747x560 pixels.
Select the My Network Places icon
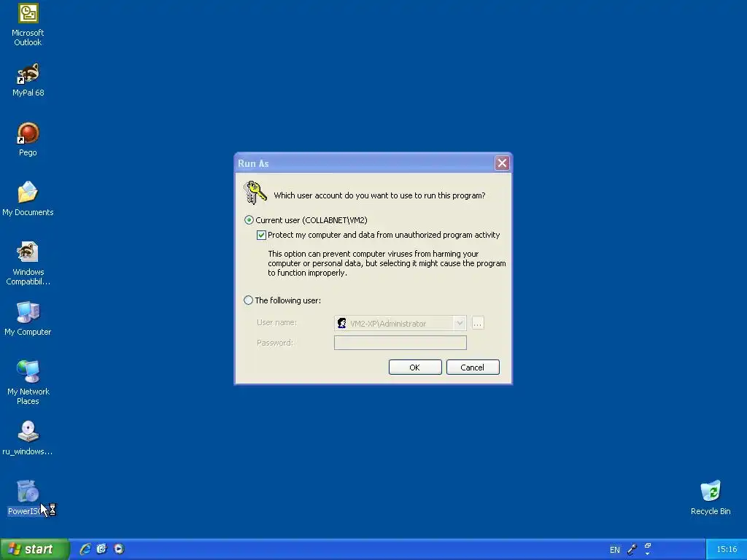coord(28,383)
